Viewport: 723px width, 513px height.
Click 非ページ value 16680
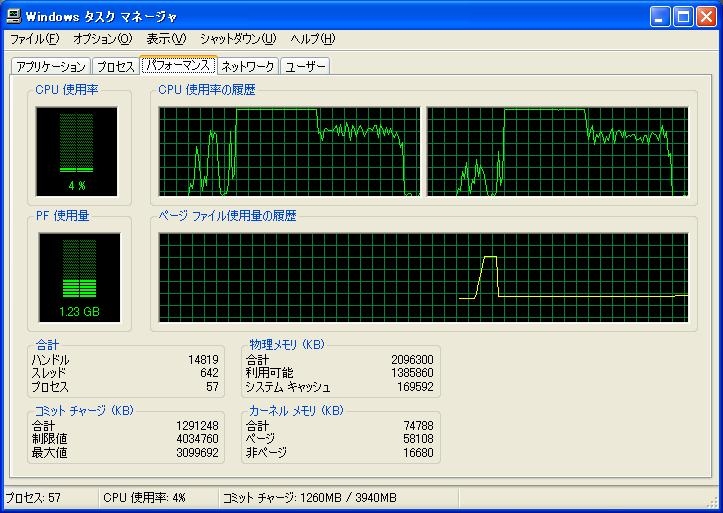[x=418, y=453]
